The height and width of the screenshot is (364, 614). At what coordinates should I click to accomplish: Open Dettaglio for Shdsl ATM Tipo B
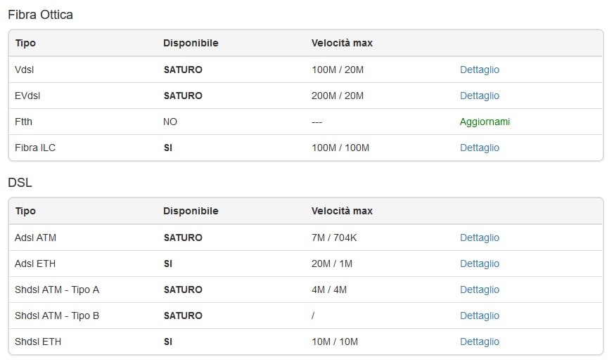tap(479, 316)
